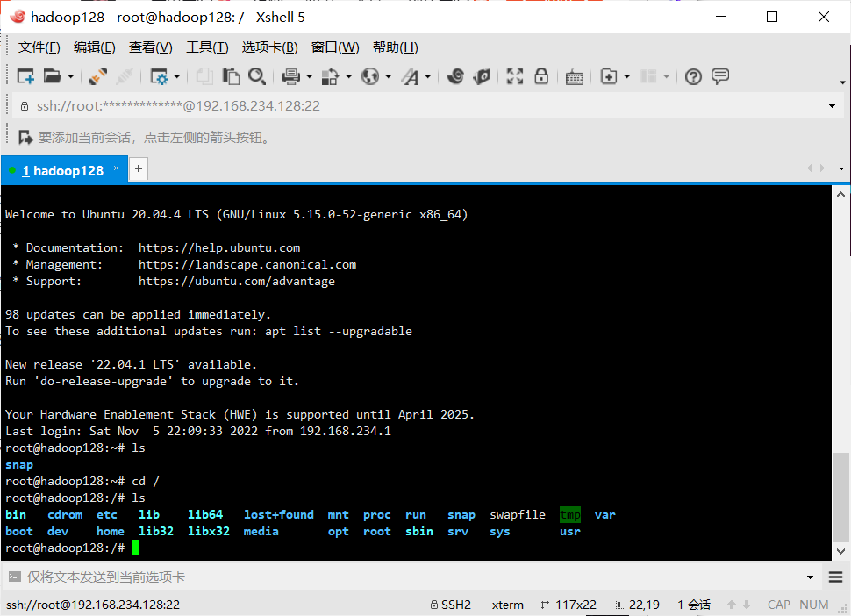Select the hadoop128 session tab
Image resolution: width=851 pixels, height=616 pixels.
click(63, 171)
